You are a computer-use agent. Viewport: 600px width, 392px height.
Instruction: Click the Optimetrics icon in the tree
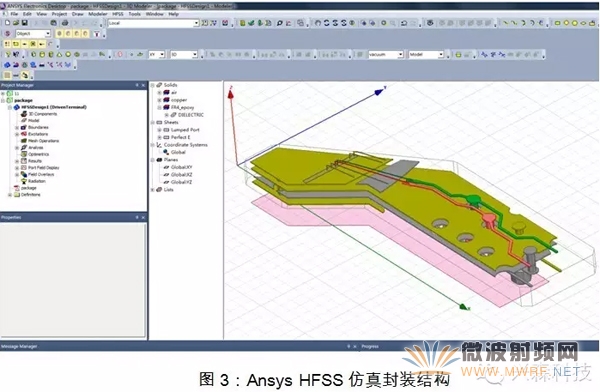pos(24,154)
